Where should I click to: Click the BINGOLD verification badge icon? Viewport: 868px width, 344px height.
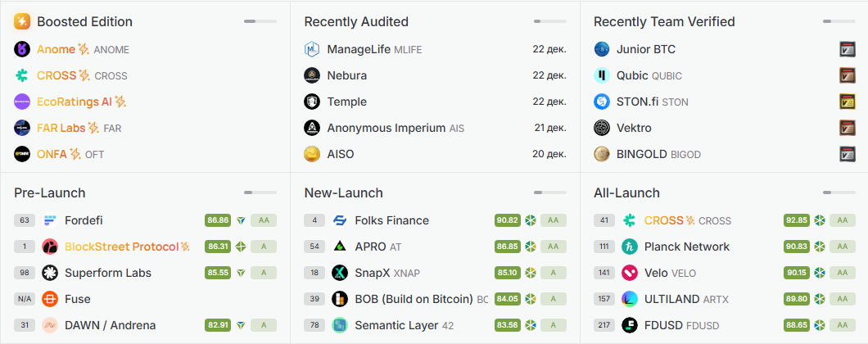pyautogui.click(x=848, y=154)
